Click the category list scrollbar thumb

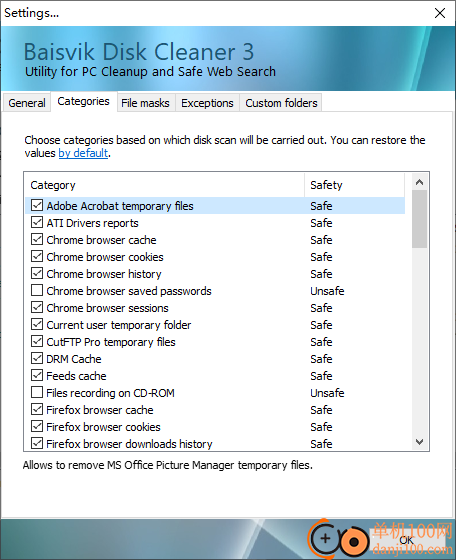420,219
